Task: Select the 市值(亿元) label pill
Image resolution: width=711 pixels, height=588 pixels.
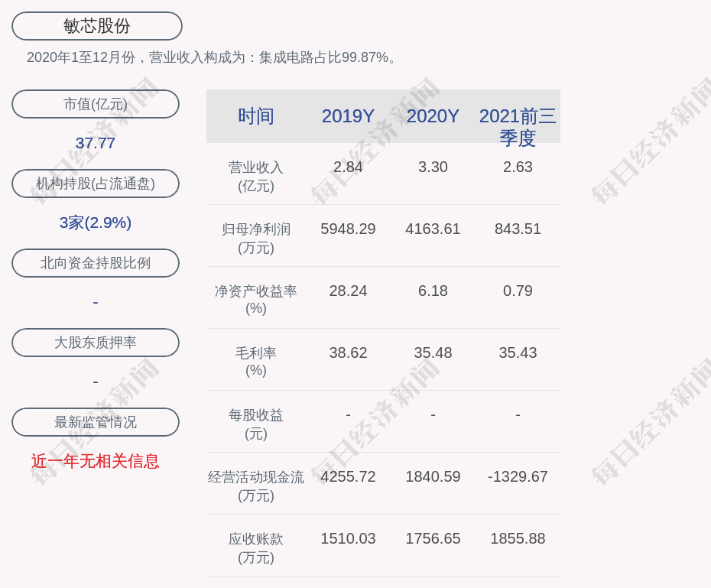Action: (96, 104)
